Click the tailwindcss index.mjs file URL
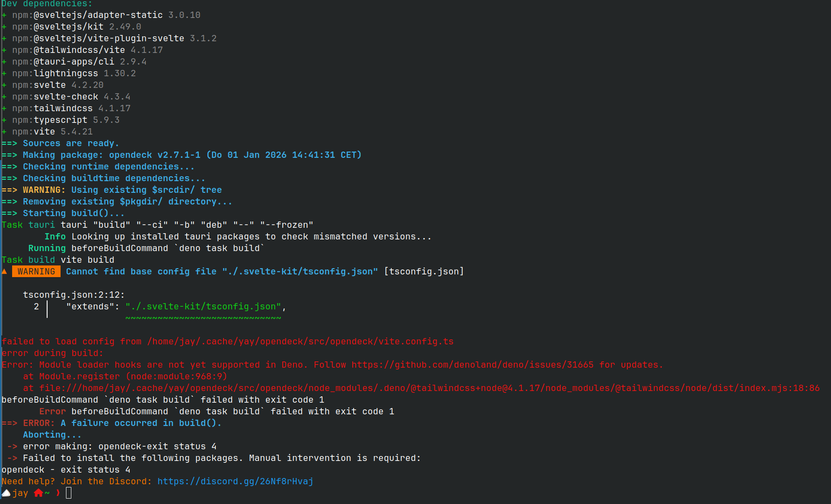 pyautogui.click(x=429, y=388)
